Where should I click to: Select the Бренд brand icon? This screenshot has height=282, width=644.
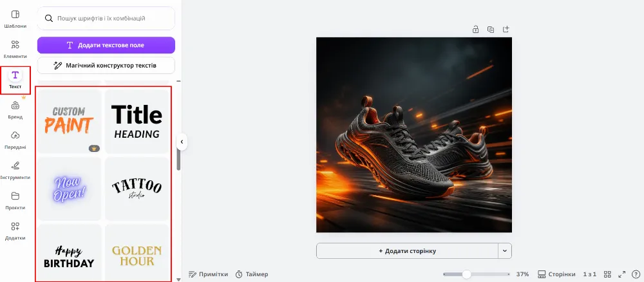tap(15, 109)
